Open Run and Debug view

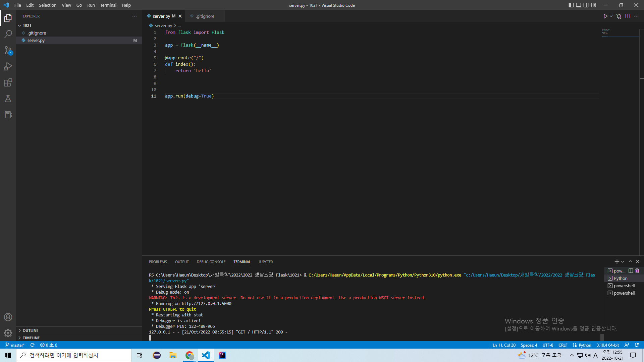8,66
